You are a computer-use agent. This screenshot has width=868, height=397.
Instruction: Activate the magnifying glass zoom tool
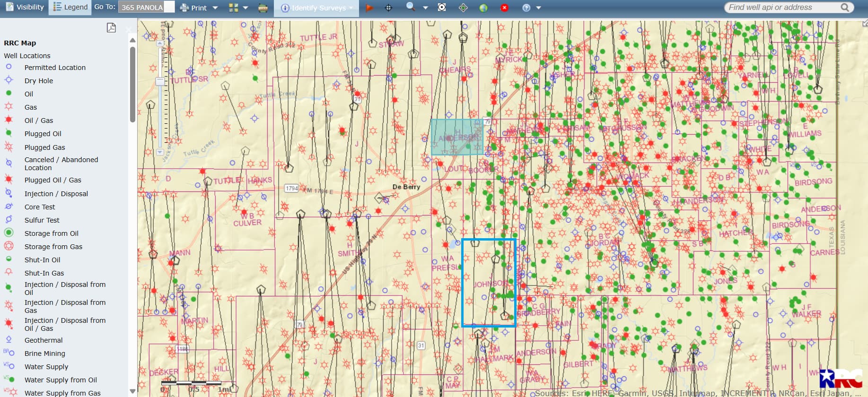[411, 7]
